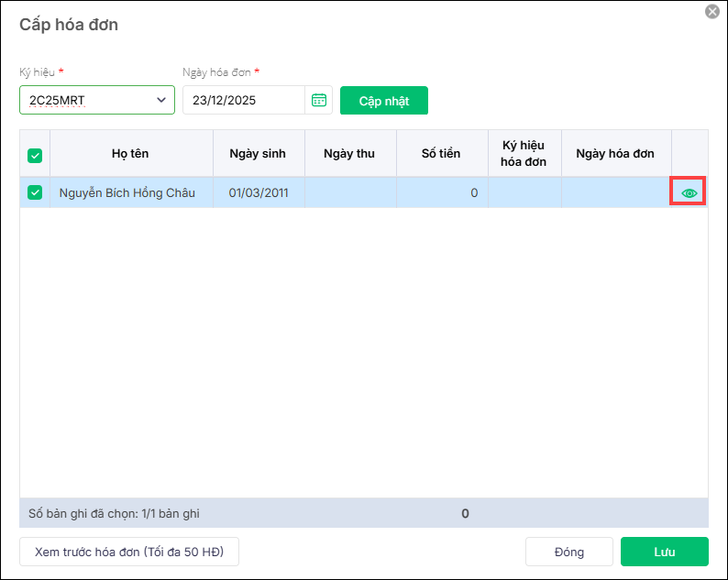This screenshot has width=728, height=580.
Task: Select the 2C25MRT combo box value
Action: [x=87, y=100]
